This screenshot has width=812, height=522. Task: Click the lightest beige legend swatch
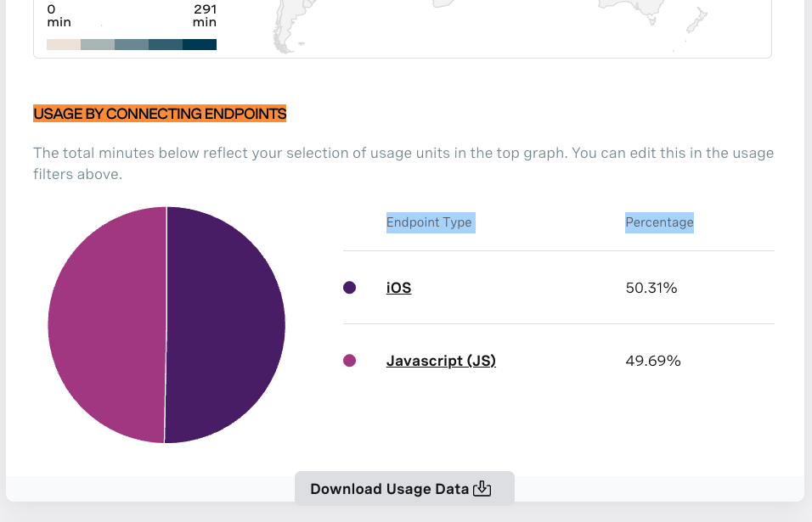64,44
